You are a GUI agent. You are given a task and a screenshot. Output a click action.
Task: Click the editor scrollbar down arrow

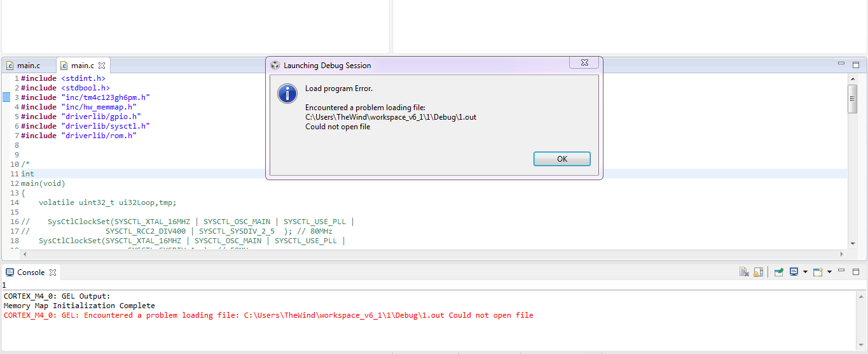click(852, 243)
